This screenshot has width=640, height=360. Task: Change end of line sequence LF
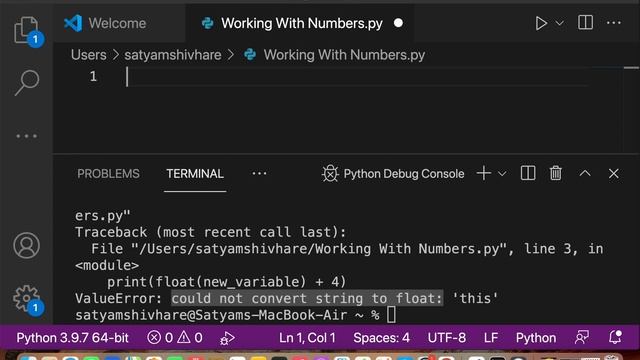tap(491, 338)
